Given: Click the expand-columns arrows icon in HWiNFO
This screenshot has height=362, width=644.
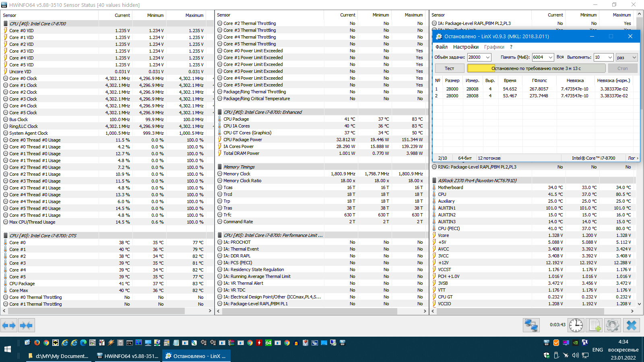Looking at the screenshot, I should pyautogui.click(x=9, y=325).
